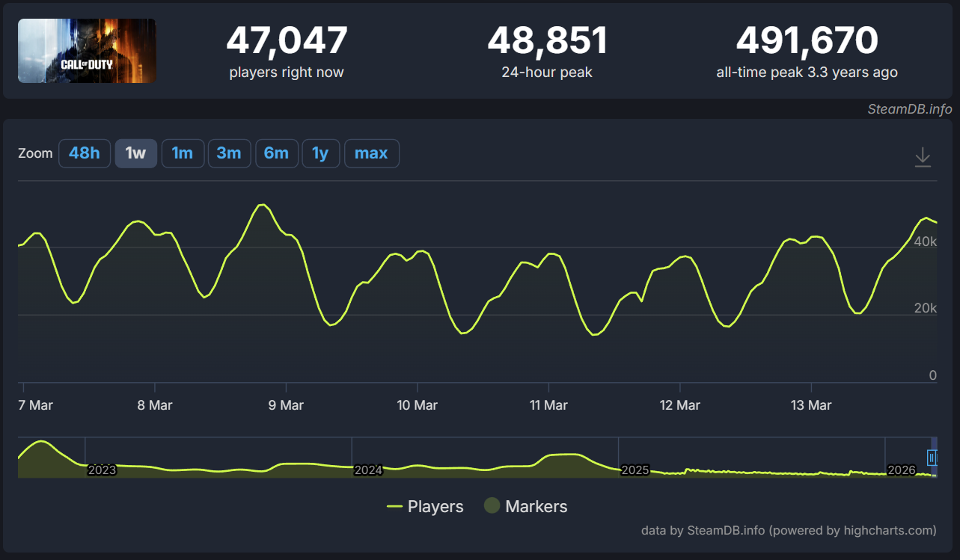The height and width of the screenshot is (560, 960).
Task: Show the last 1y of data
Action: tap(320, 153)
